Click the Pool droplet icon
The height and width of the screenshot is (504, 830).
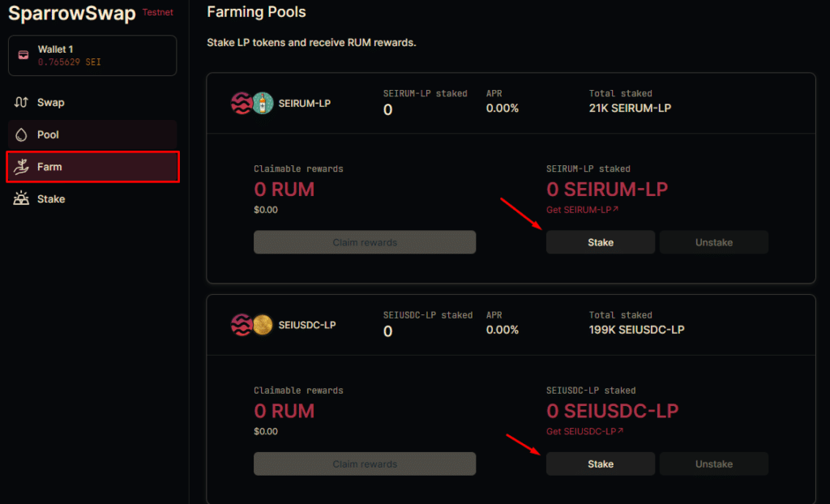(x=21, y=135)
